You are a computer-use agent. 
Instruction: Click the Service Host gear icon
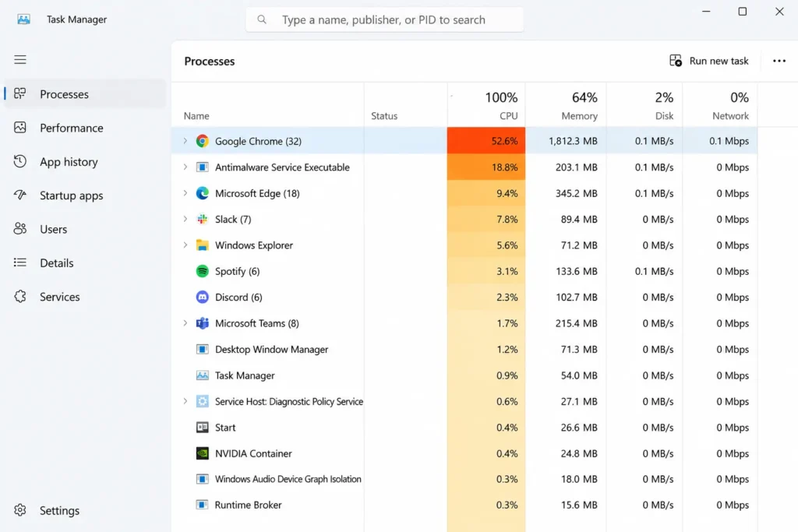click(x=202, y=401)
